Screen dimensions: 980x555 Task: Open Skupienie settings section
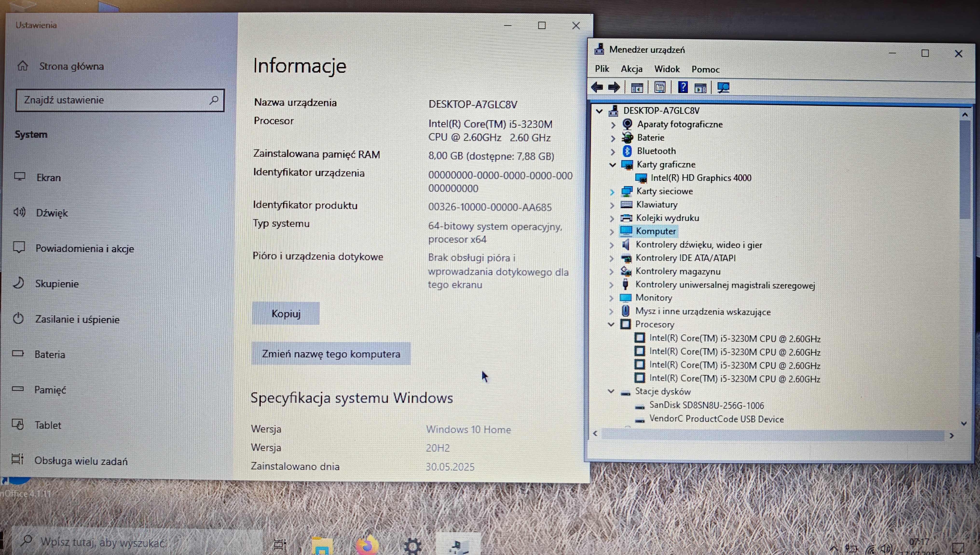47,284
